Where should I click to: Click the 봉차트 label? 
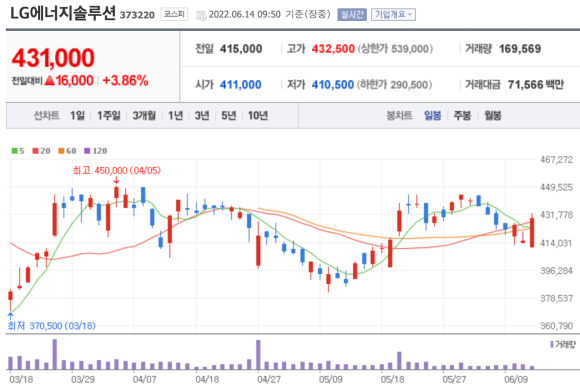click(399, 116)
